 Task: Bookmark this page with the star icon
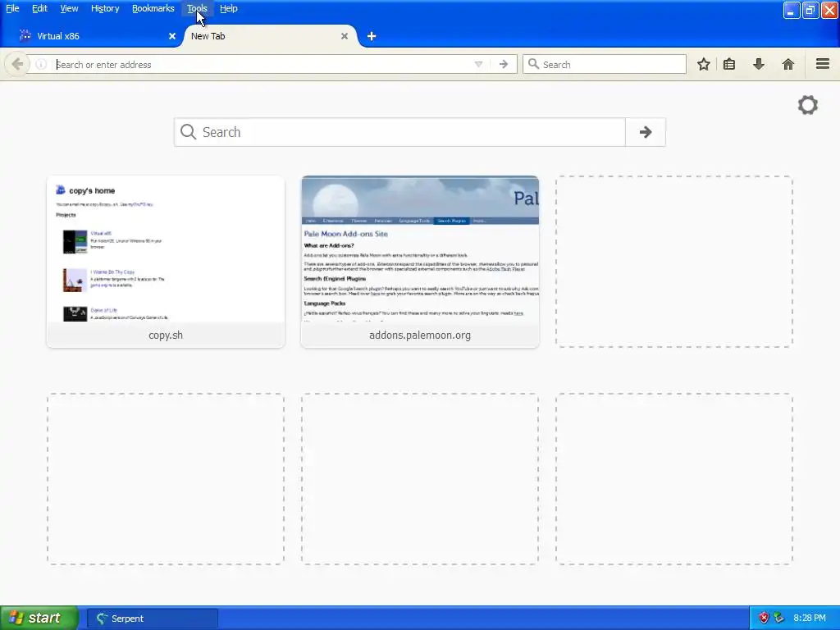pos(703,64)
